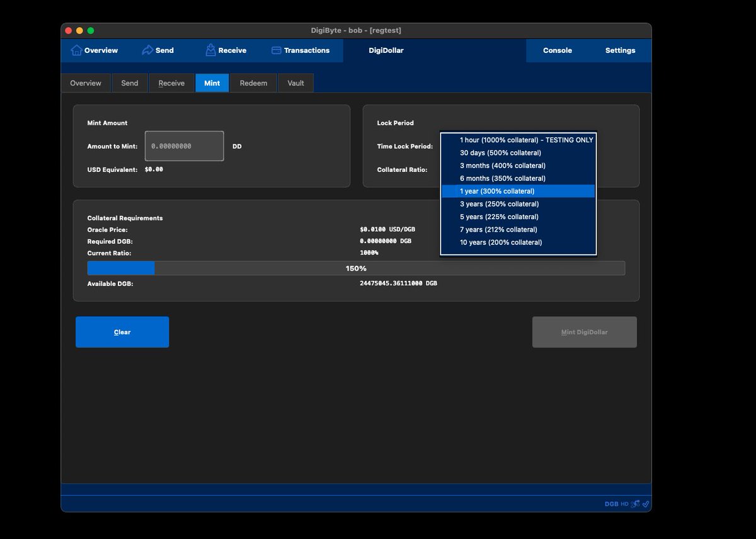Choose 5 years (225% collateral) lock period

[518, 217]
